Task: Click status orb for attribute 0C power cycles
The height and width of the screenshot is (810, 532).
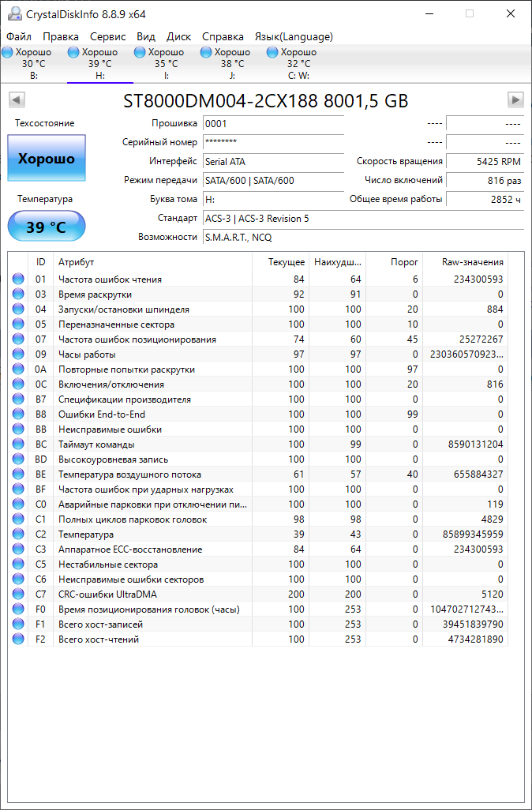Action: click(18, 384)
